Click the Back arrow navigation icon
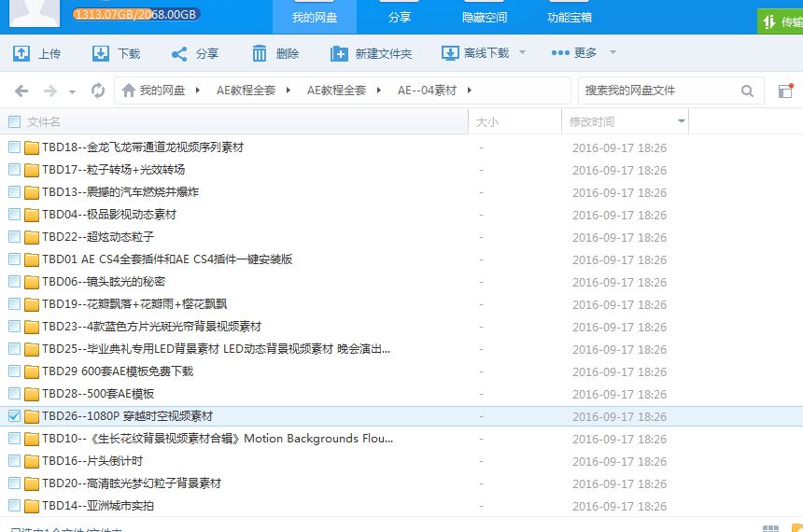The height and width of the screenshot is (532, 803). click(x=21, y=91)
